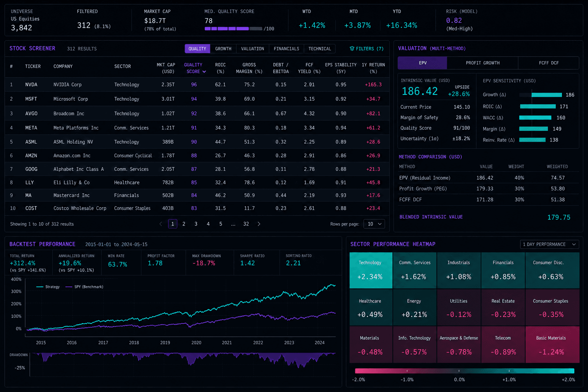
Task: Go to page 5 of results
Action: (x=220, y=224)
